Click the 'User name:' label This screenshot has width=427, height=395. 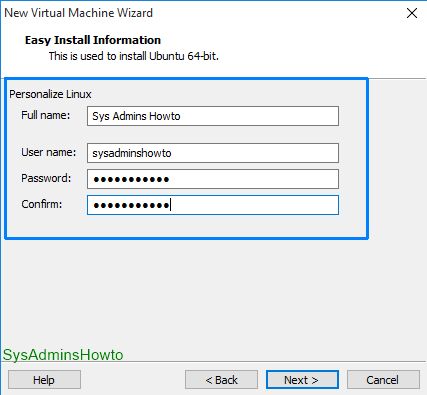click(x=49, y=152)
